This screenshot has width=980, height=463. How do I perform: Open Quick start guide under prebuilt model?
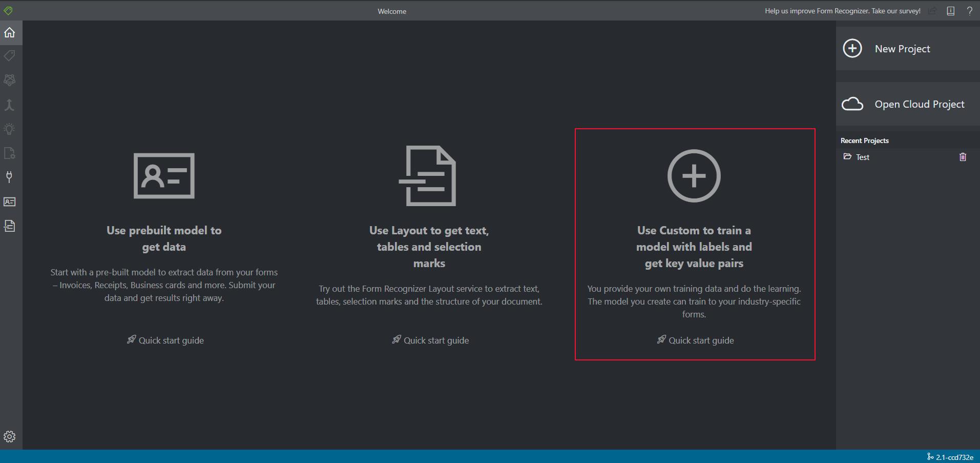165,340
